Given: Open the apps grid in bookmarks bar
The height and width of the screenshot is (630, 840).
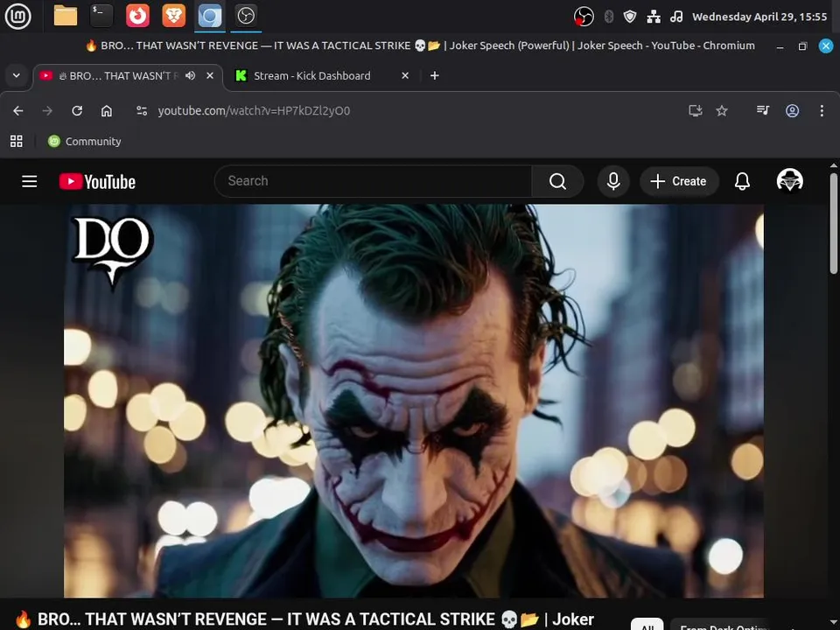Looking at the screenshot, I should coord(17,142).
